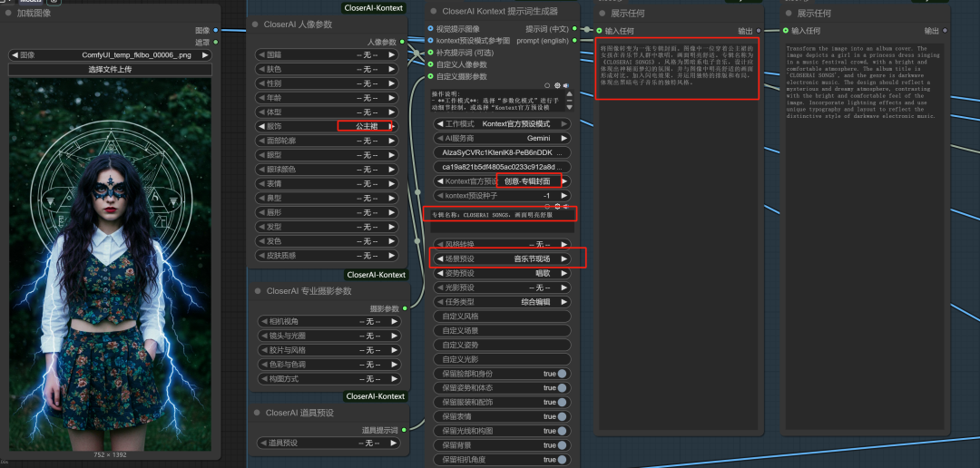The height and width of the screenshot is (468, 980).
Task: Click the English prompt output text area
Action: 863,236
